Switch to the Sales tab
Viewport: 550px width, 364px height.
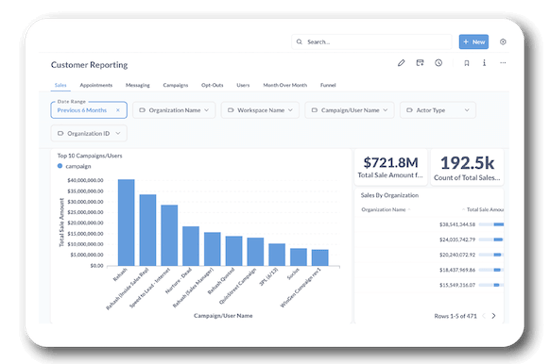(x=61, y=85)
